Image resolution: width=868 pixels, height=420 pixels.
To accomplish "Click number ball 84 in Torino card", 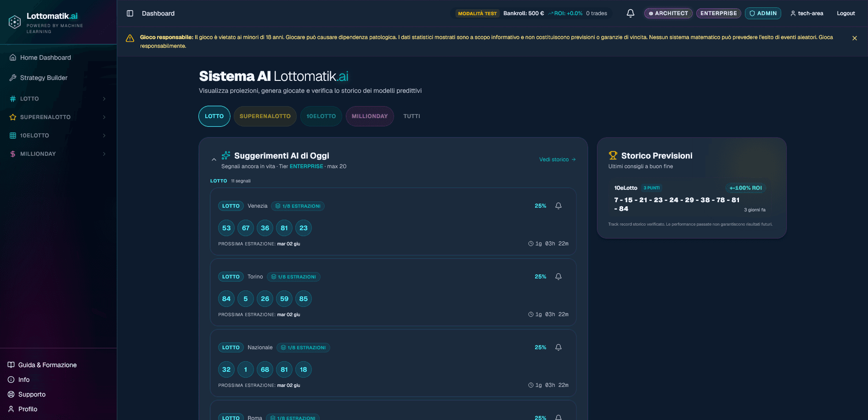I will (226, 299).
